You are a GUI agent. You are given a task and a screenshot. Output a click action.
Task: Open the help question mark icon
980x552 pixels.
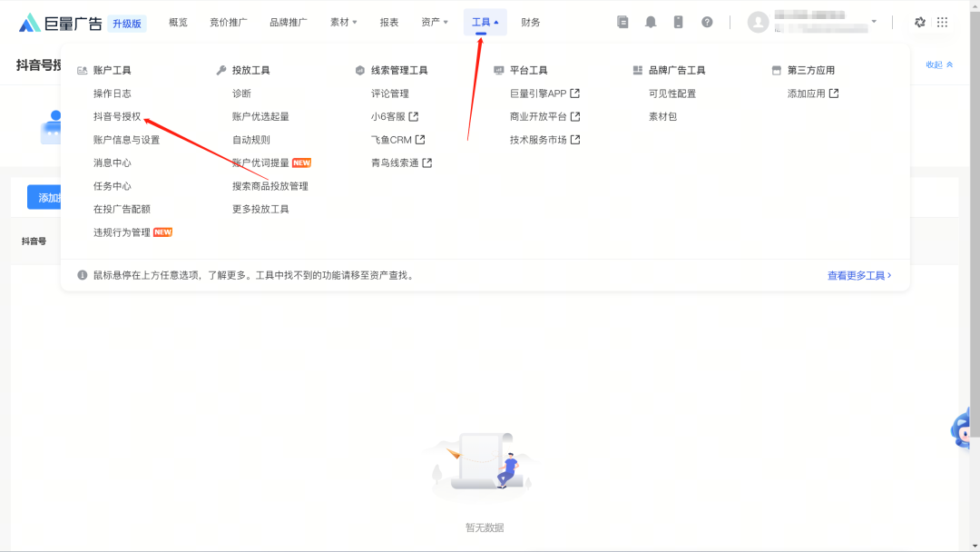tap(707, 23)
